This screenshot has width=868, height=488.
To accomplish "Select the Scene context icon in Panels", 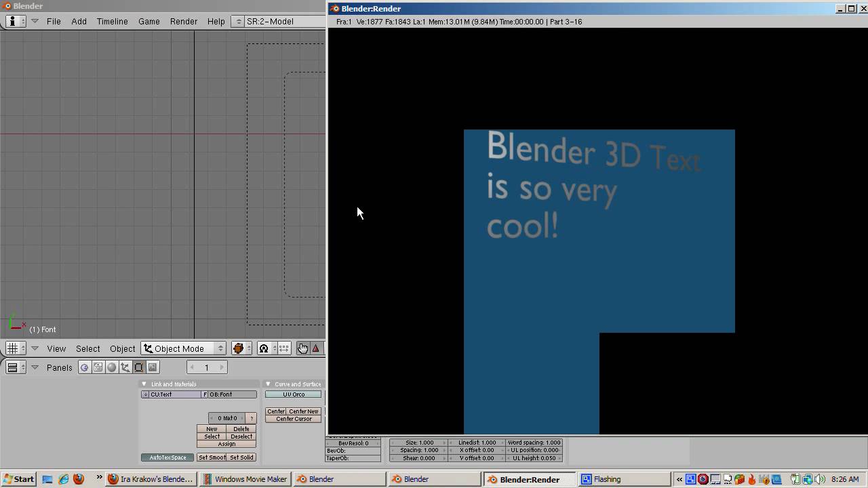I will 153,367.
